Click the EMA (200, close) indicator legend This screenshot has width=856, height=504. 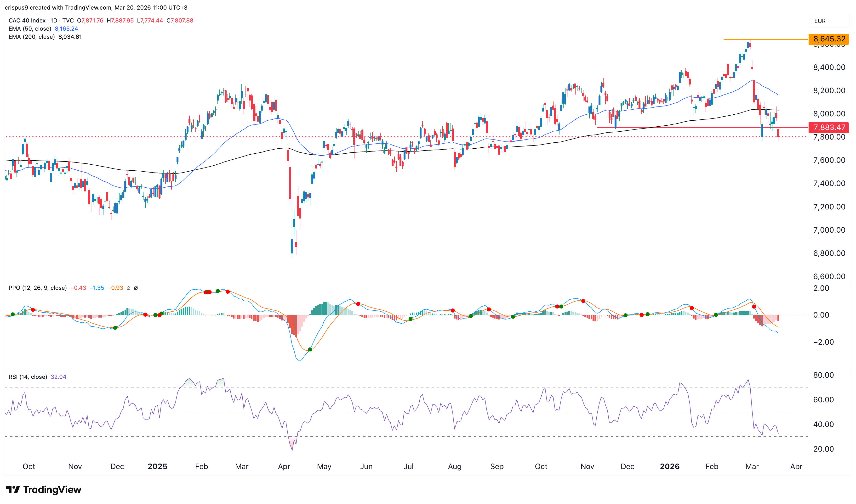(32, 37)
